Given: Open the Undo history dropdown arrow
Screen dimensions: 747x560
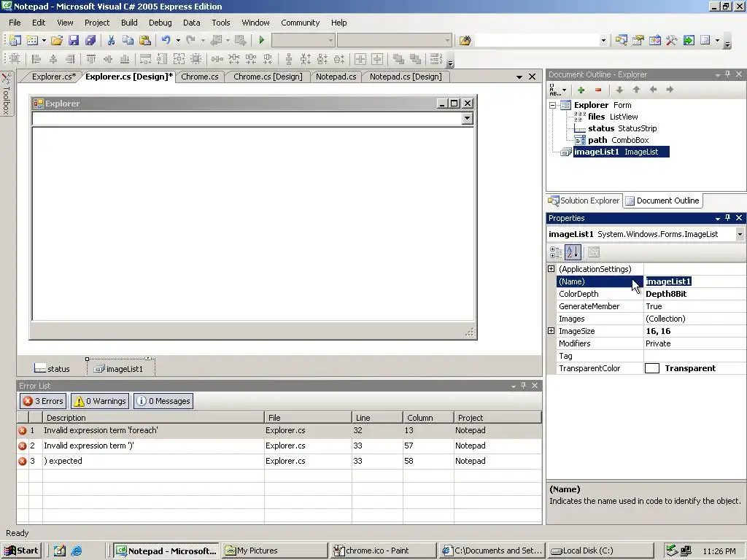Looking at the screenshot, I should tap(178, 41).
